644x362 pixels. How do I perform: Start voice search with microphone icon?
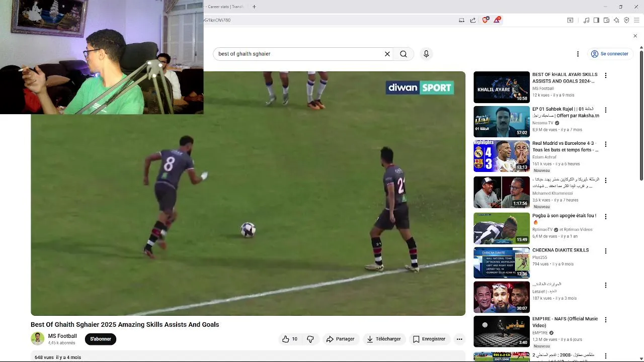click(x=426, y=54)
